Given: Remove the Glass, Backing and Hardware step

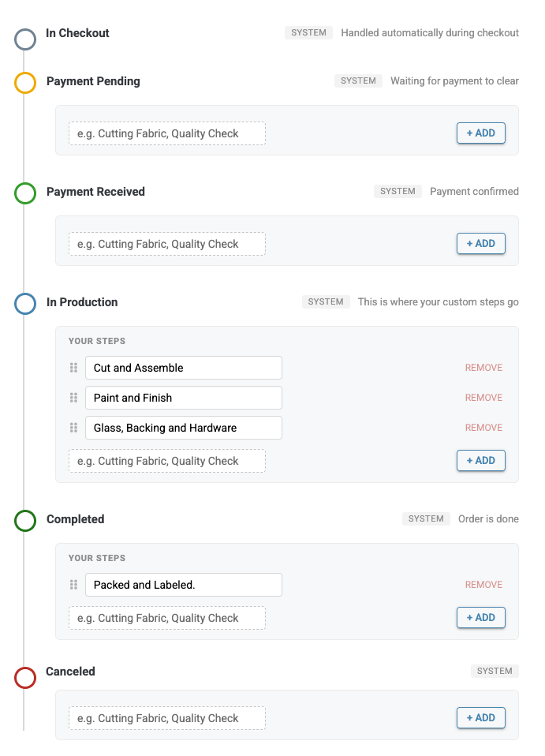Looking at the screenshot, I should pyautogui.click(x=483, y=427).
